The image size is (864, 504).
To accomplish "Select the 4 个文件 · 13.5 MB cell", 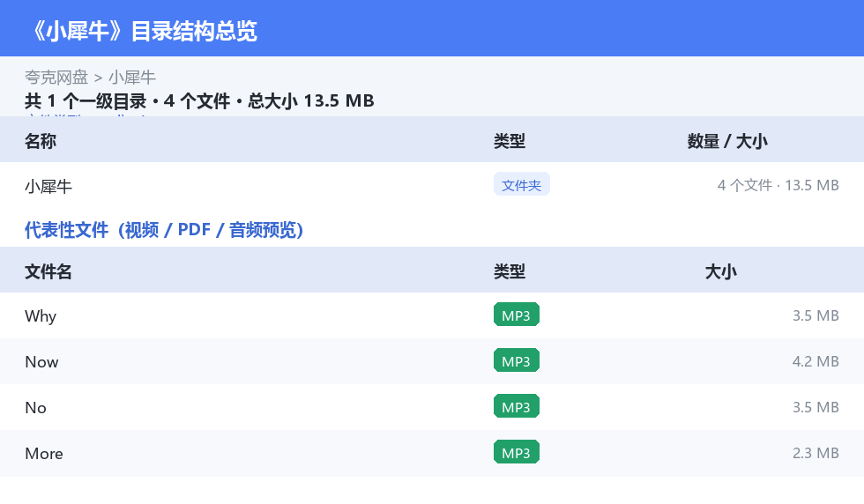I will 778,185.
